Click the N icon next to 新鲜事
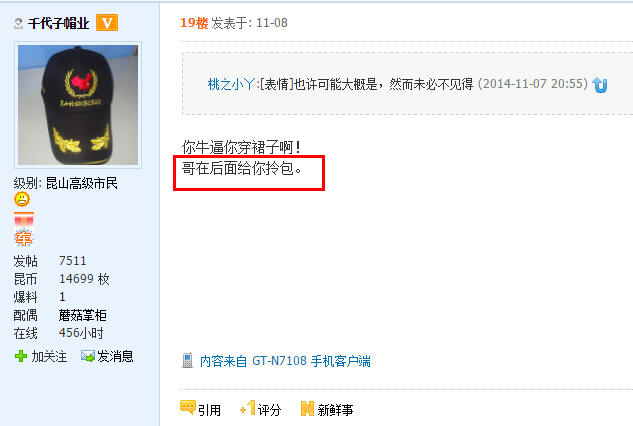Image resolution: width=633 pixels, height=426 pixels. pyautogui.click(x=307, y=408)
